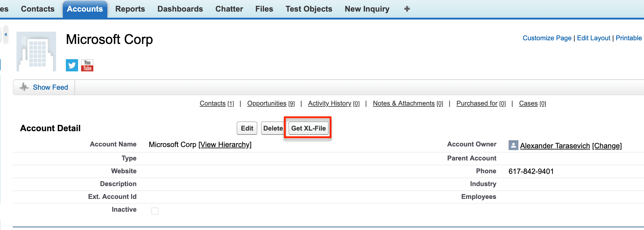
Task: Click the Account Owner avatar icon
Action: coord(513,145)
